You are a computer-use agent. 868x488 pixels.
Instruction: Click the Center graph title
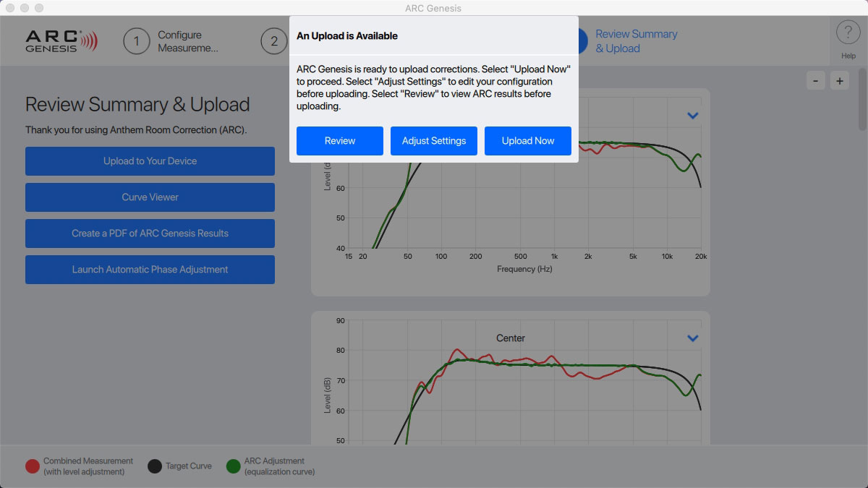click(511, 338)
